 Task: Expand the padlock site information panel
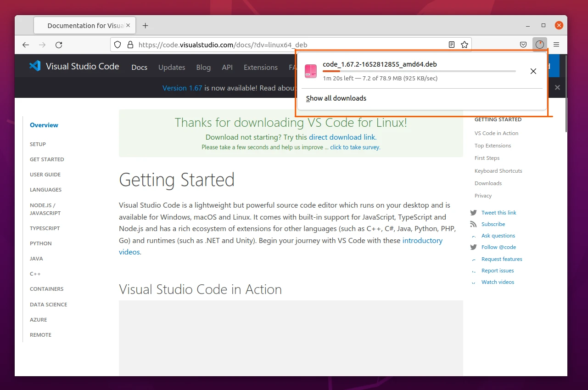[130, 45]
